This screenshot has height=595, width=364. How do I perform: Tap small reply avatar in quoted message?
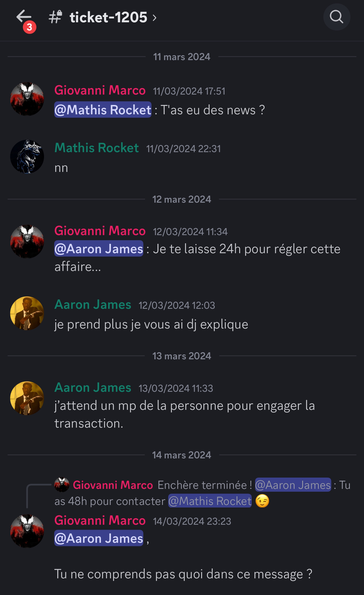pyautogui.click(x=62, y=485)
